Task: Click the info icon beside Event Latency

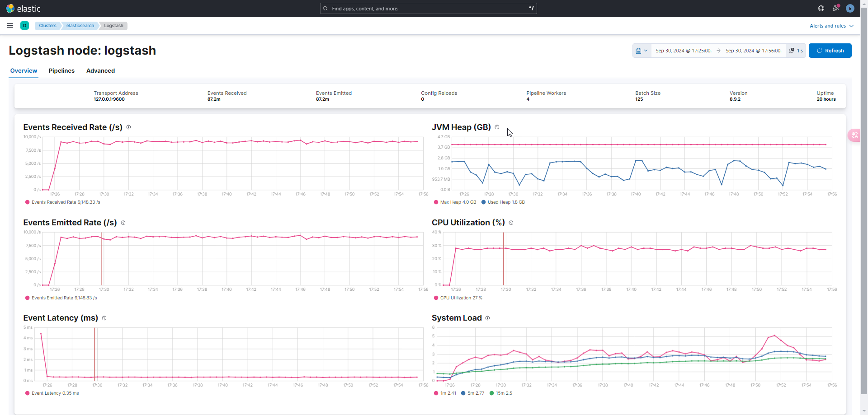Action: coord(104,318)
